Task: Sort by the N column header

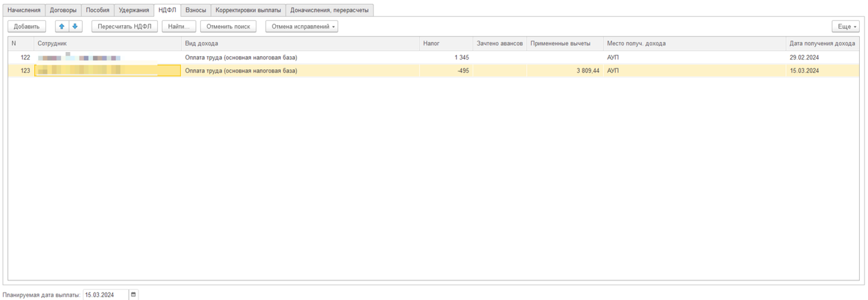Action: pos(20,43)
